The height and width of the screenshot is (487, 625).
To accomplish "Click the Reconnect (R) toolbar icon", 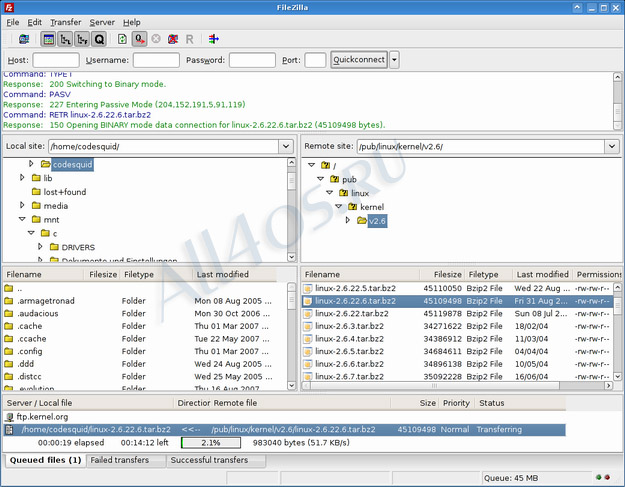I will point(189,39).
